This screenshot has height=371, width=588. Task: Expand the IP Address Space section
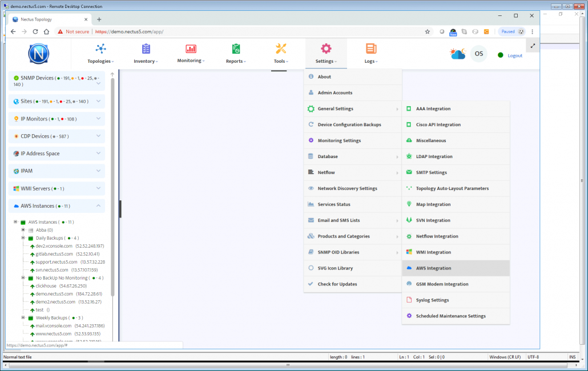click(x=98, y=153)
